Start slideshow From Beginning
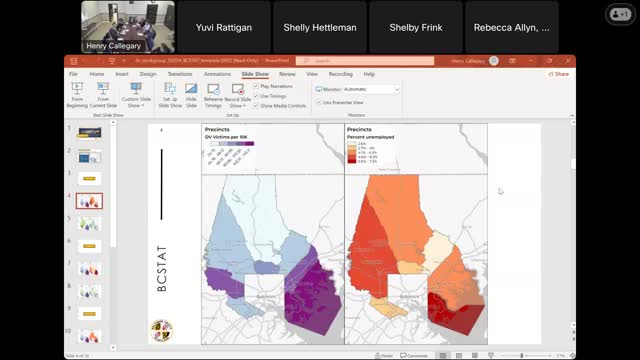Screen dimensions: 640x360 click(77, 95)
